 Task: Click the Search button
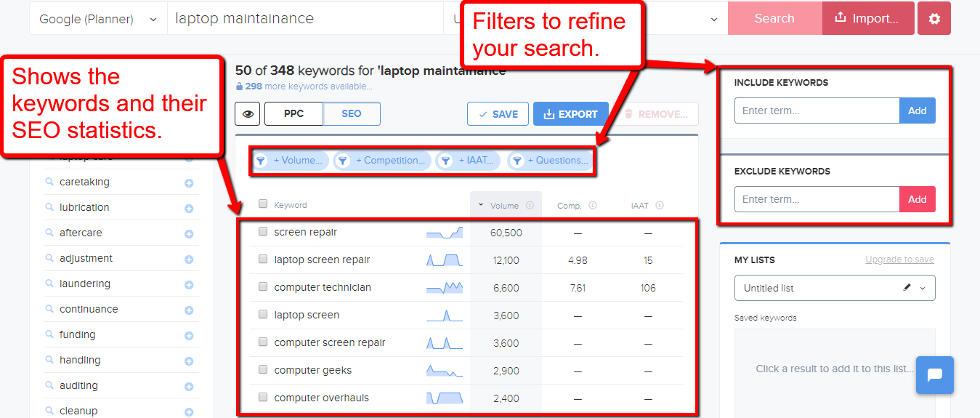774,19
